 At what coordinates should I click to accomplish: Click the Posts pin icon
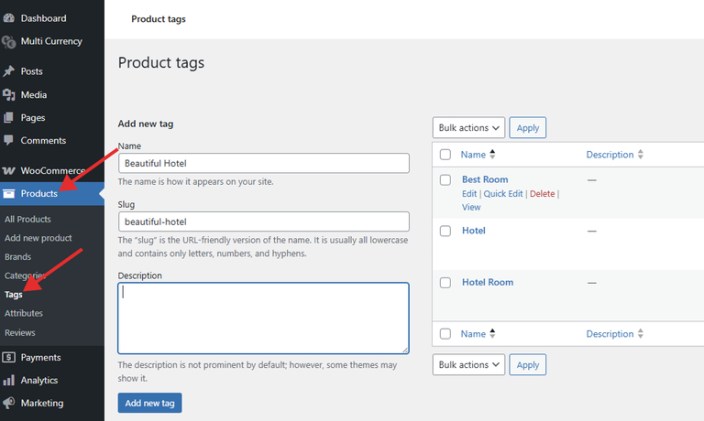tap(9, 72)
